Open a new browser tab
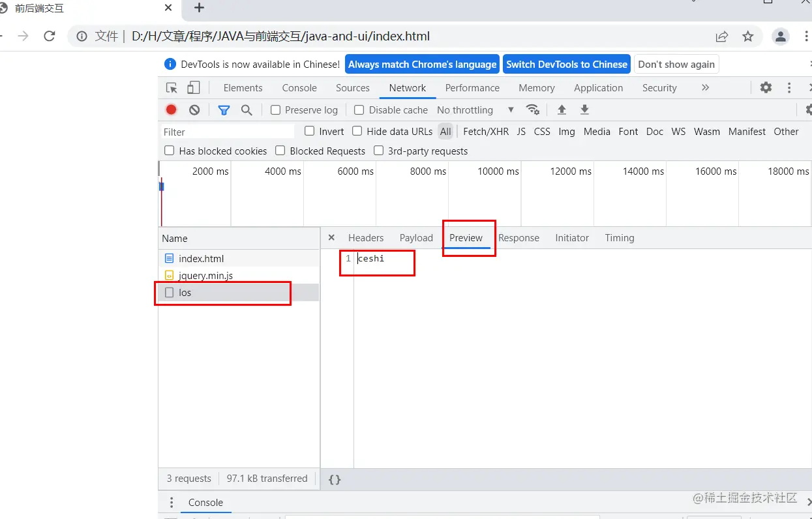This screenshot has width=812, height=519. [200, 8]
